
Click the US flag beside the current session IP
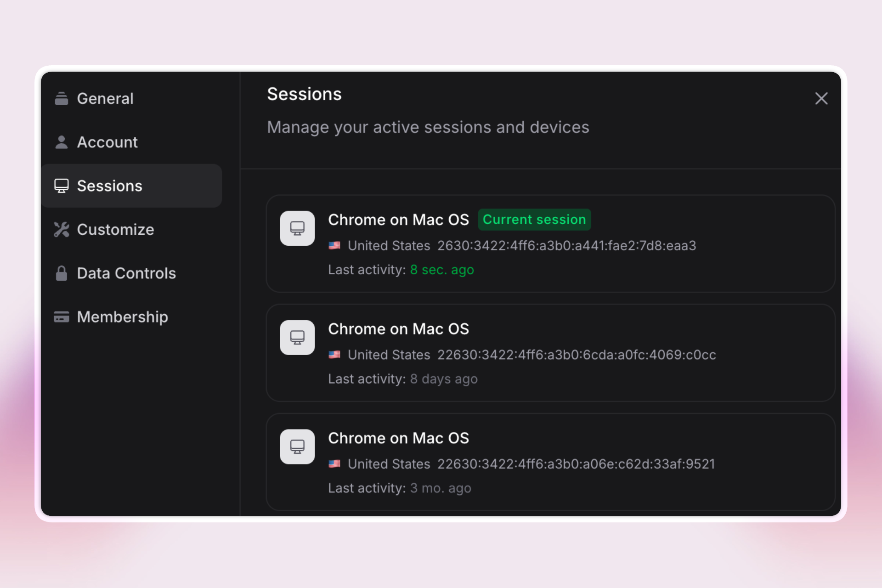(335, 246)
